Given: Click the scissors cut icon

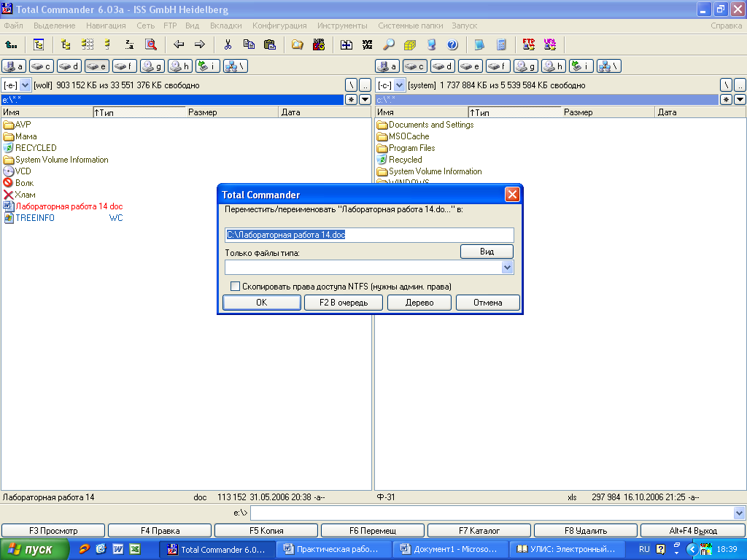Looking at the screenshot, I should click(x=228, y=44).
